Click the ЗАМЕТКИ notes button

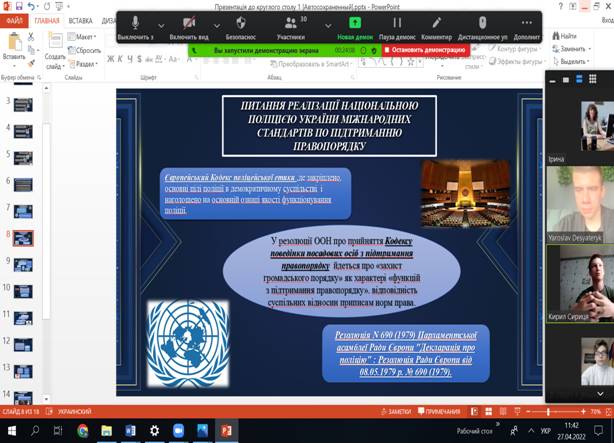[396, 411]
